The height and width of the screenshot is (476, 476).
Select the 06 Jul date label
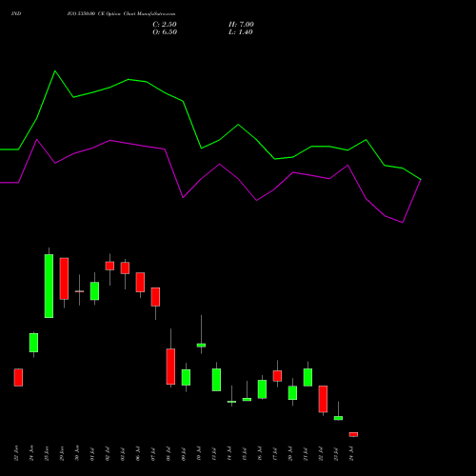[138, 453]
